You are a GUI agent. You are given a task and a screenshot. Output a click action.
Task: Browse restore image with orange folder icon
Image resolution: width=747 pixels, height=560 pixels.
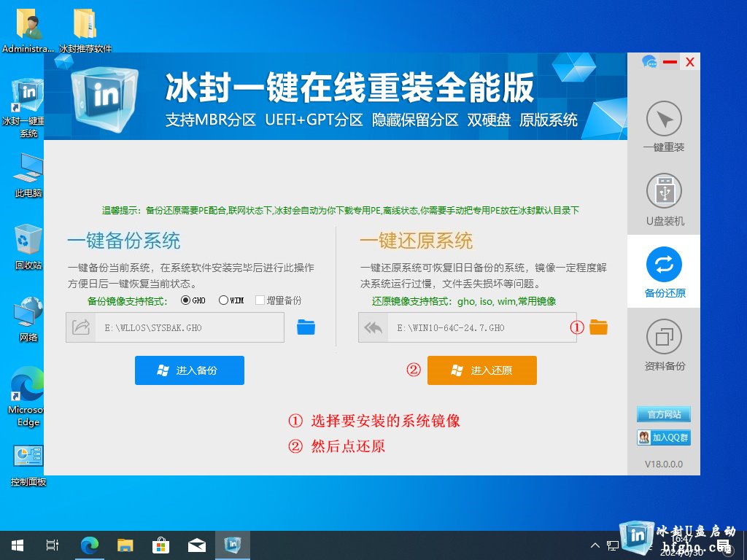tap(598, 327)
